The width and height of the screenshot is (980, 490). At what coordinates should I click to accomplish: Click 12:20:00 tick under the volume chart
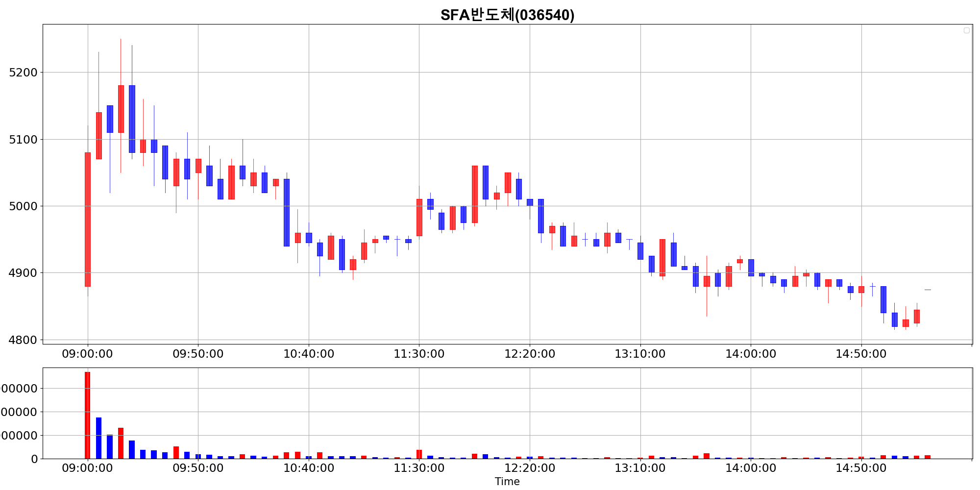530,468
